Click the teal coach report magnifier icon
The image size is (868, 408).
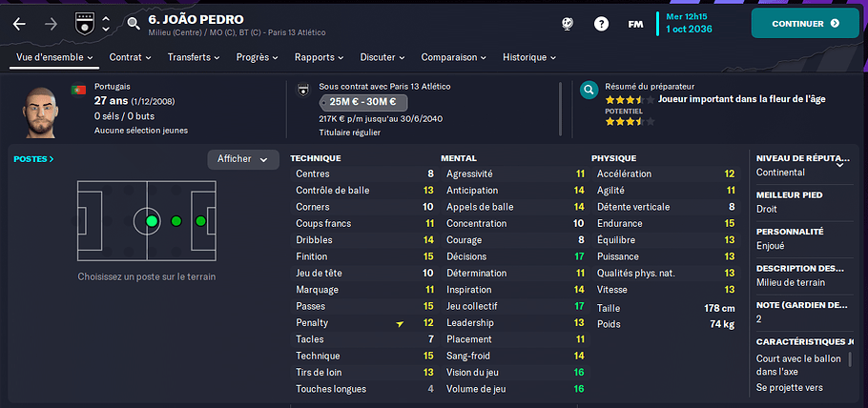(589, 89)
